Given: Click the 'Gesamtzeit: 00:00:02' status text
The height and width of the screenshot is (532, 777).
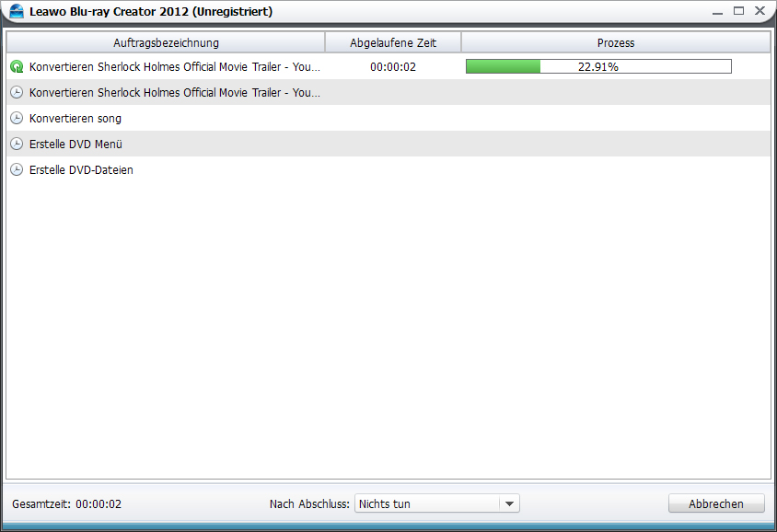Looking at the screenshot, I should [x=67, y=503].
